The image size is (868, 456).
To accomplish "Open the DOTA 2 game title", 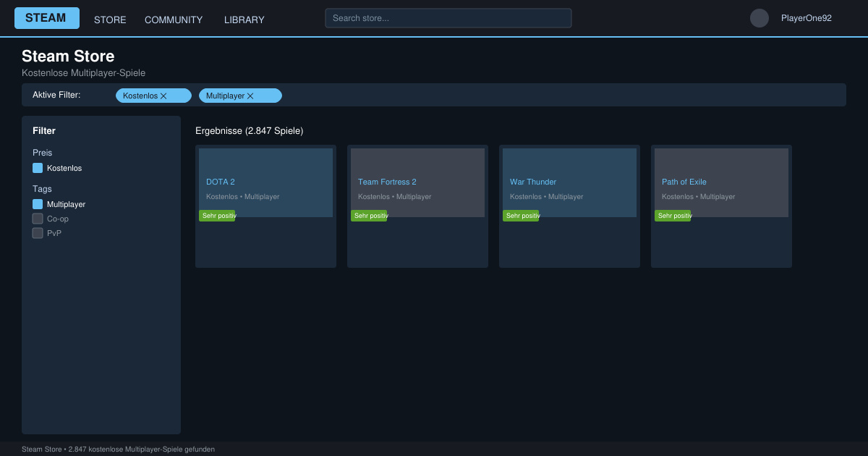I will (x=221, y=182).
